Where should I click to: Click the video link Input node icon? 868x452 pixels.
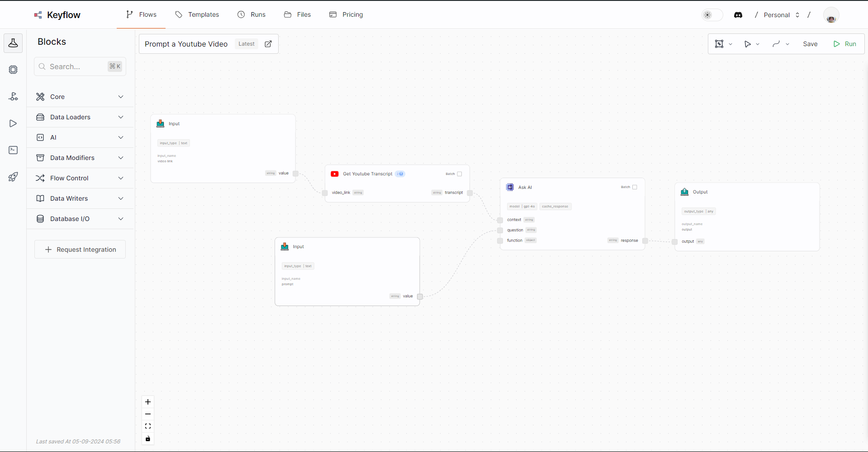pyautogui.click(x=160, y=123)
